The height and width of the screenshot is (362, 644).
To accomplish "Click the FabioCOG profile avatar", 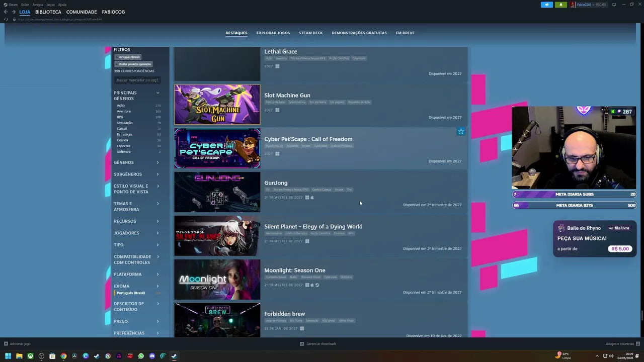I will 573,5.
